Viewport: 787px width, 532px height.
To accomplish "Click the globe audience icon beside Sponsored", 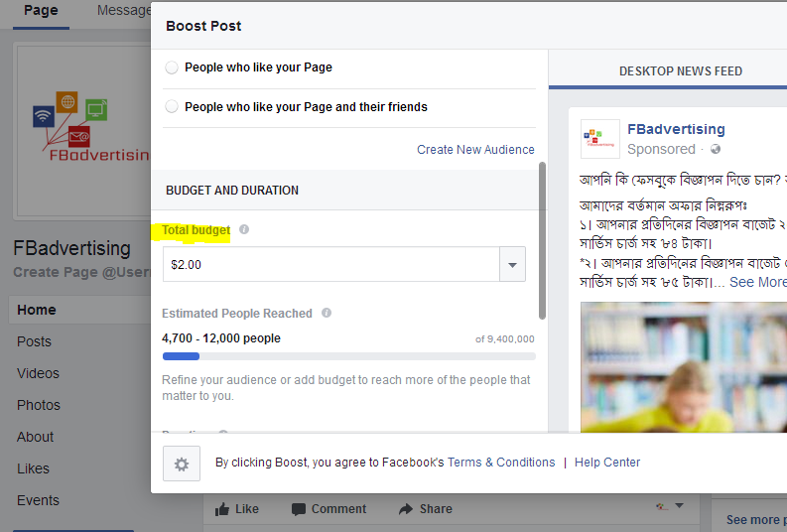I will click(716, 149).
